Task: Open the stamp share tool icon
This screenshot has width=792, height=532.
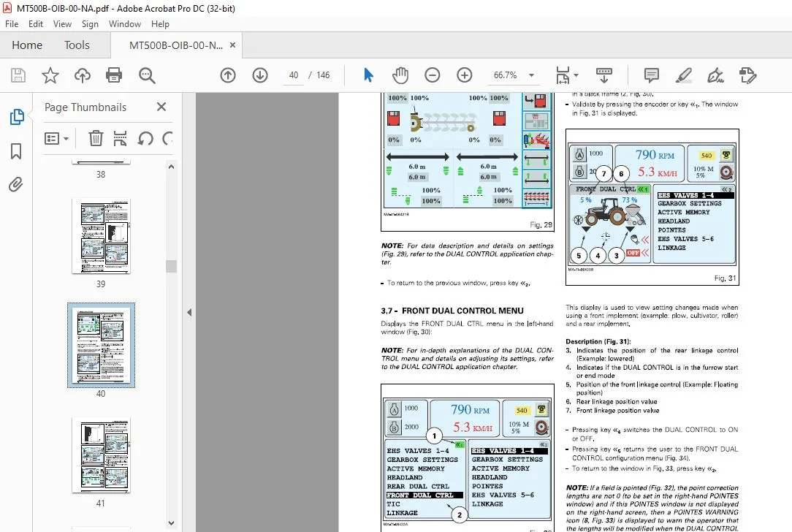Action: [747, 75]
